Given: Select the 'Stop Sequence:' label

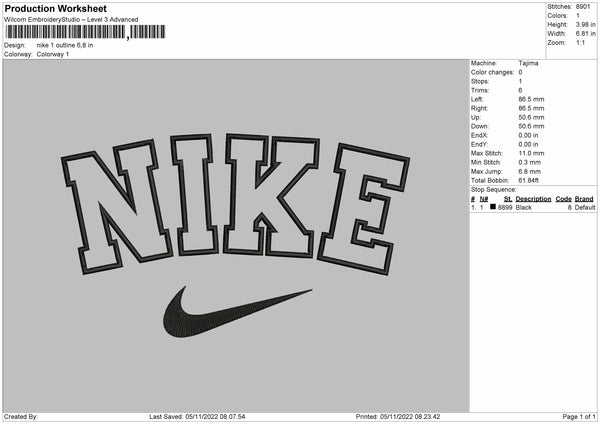Looking at the screenshot, I should (x=494, y=190).
